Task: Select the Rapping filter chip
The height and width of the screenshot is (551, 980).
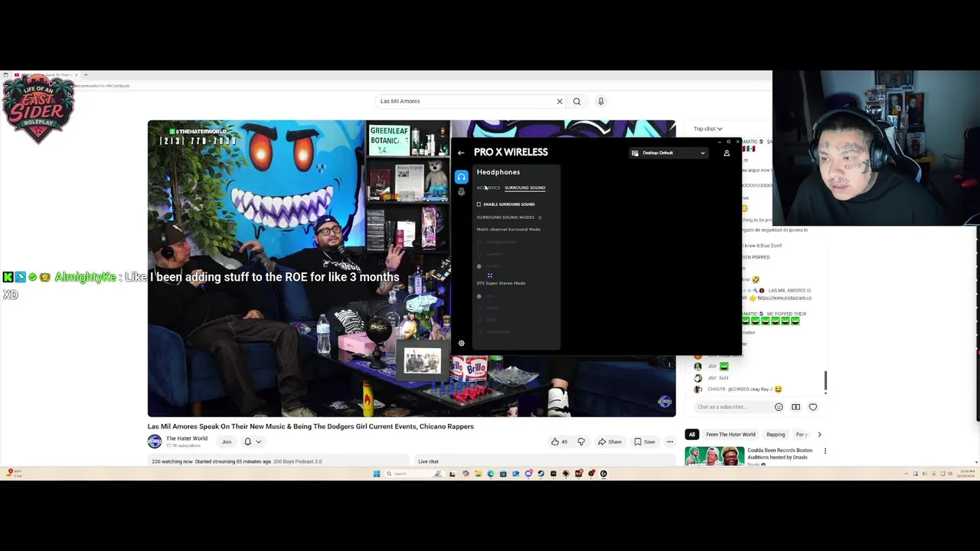Action: 776,435
